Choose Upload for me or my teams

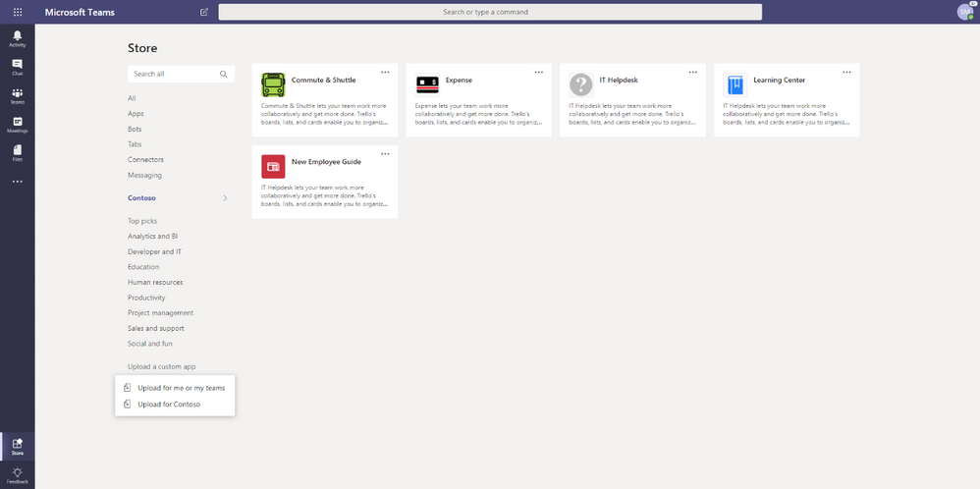(175, 388)
